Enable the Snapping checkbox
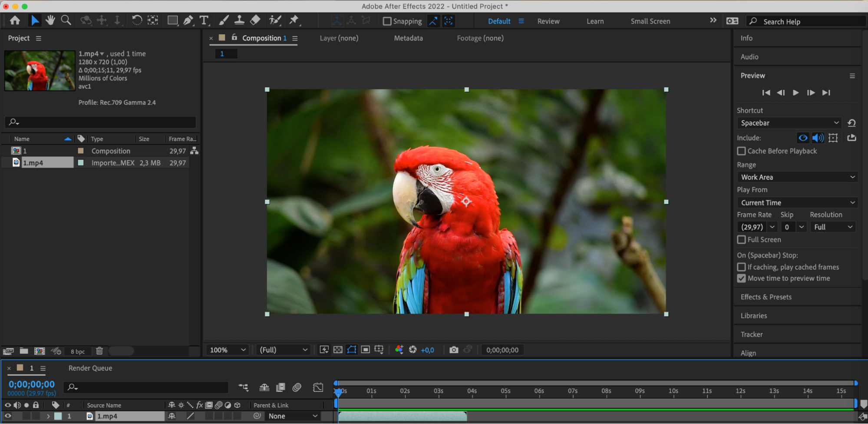This screenshot has height=424, width=868. click(x=387, y=21)
